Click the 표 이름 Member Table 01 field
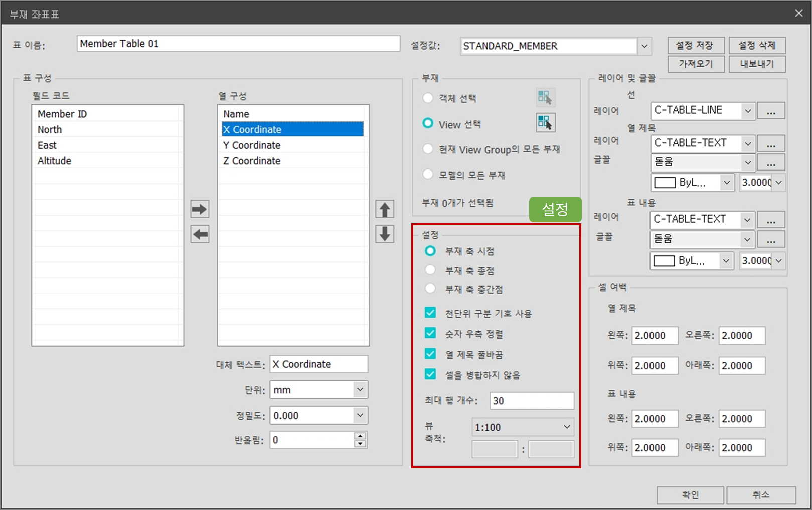This screenshot has height=510, width=812. [x=238, y=44]
